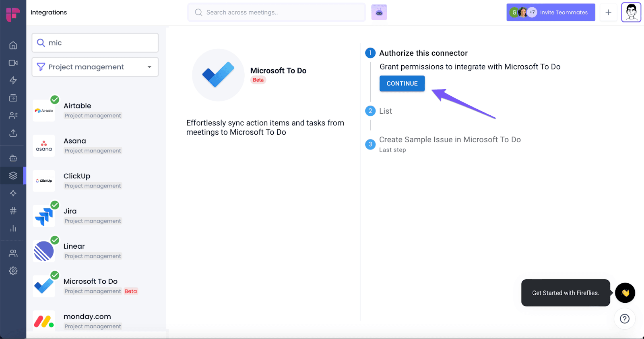This screenshot has height=339, width=644.
Task: Click the team people sidebar icon
Action: click(13, 253)
